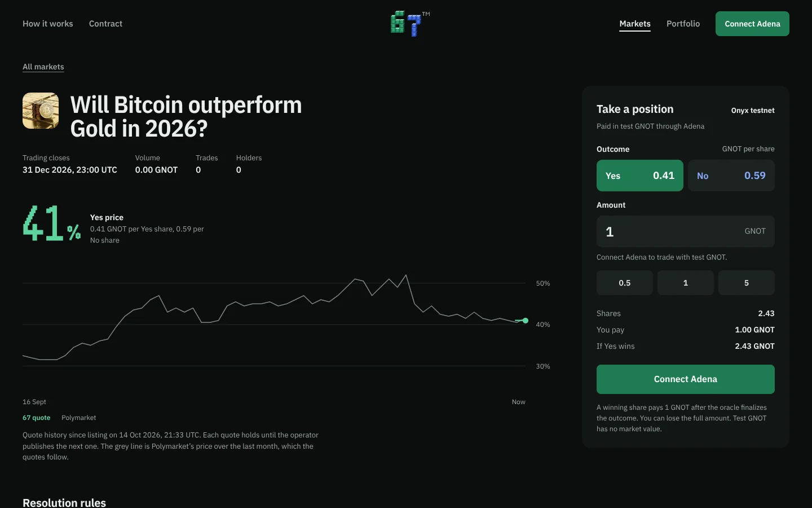Viewport: 812px width, 508px height.
Task: Switch to the Portfolio tab
Action: point(683,24)
